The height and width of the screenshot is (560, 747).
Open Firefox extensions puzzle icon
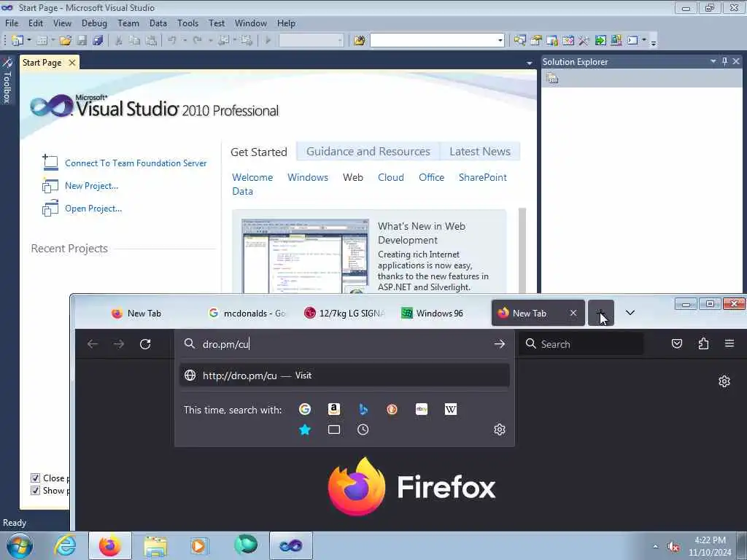click(x=703, y=344)
